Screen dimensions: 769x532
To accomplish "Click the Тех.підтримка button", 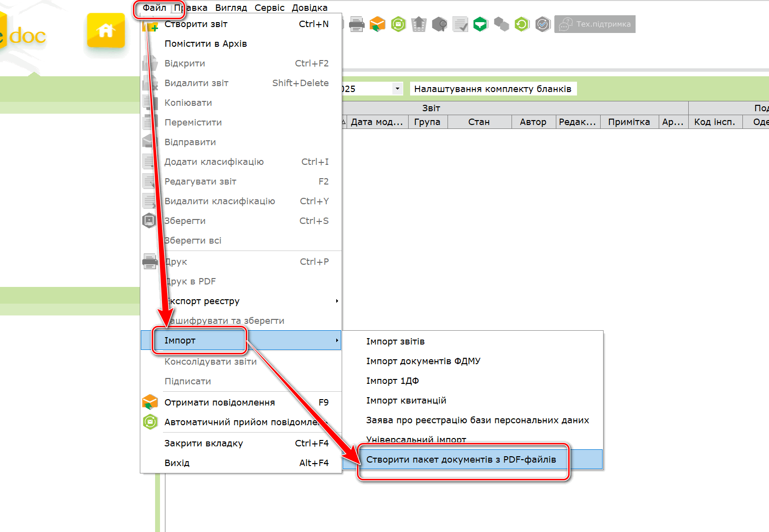I will 595,24.
